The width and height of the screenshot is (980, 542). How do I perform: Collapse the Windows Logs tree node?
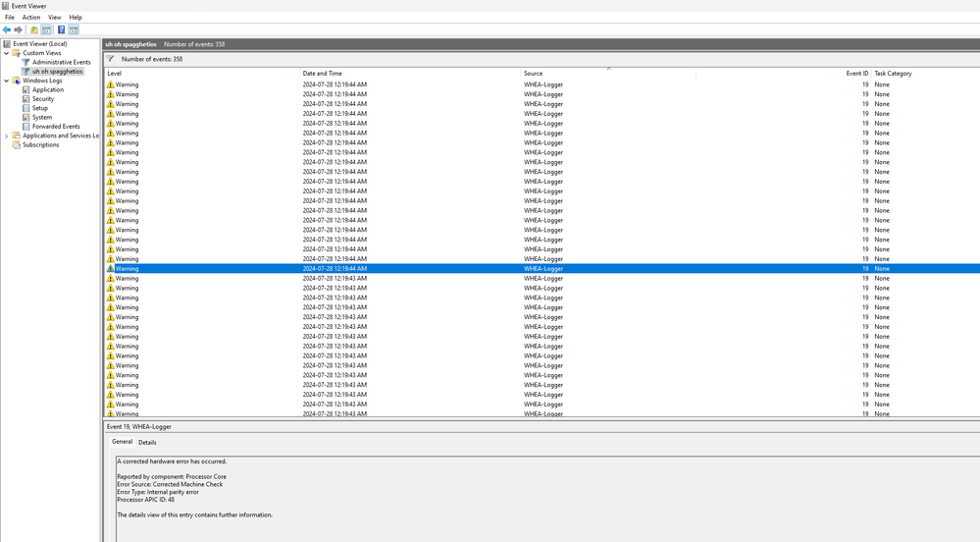point(7,81)
